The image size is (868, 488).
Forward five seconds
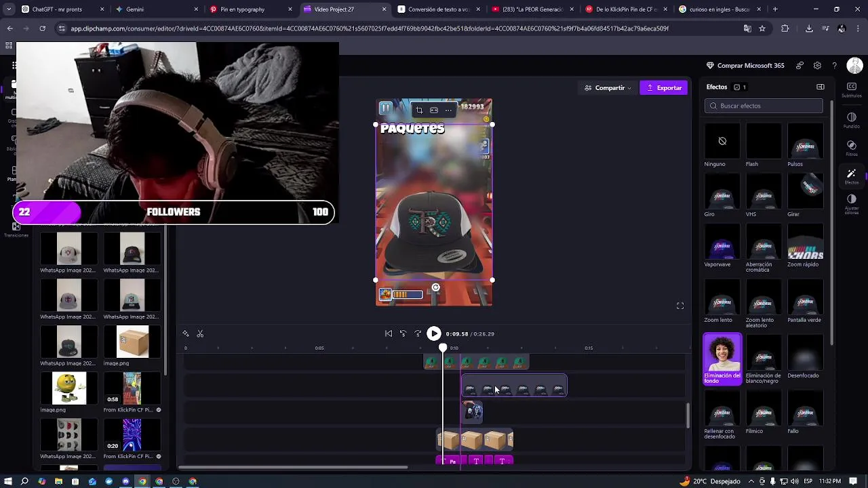coord(418,333)
